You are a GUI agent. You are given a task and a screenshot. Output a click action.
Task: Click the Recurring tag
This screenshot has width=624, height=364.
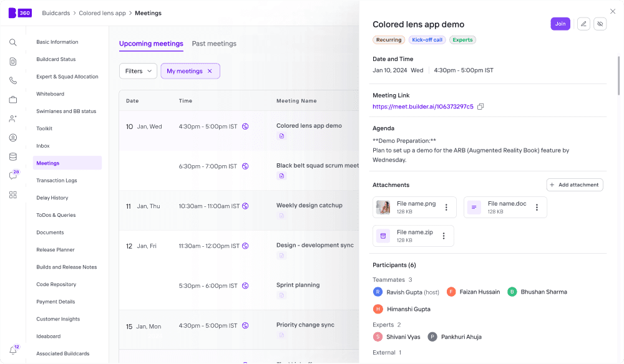pyautogui.click(x=389, y=40)
